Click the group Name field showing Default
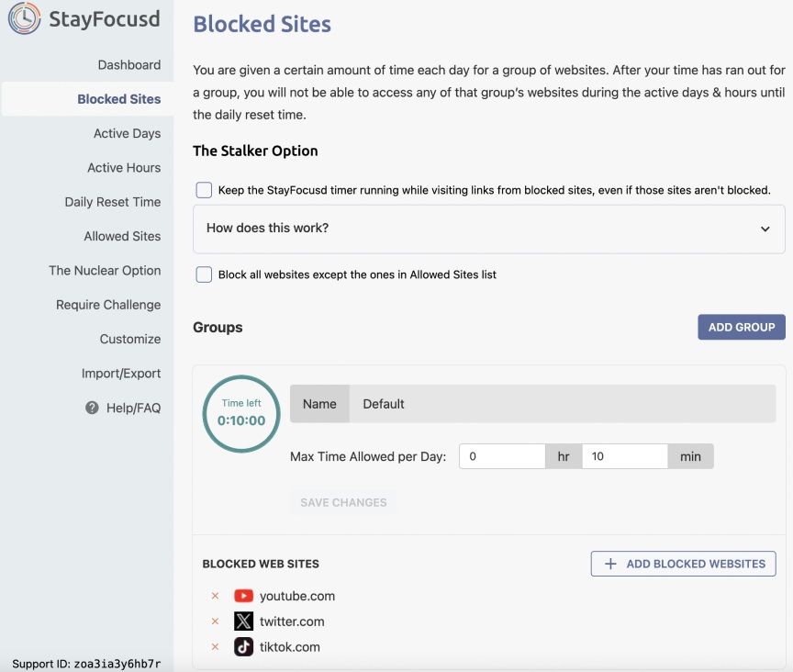This screenshot has height=672, width=793. click(x=562, y=404)
